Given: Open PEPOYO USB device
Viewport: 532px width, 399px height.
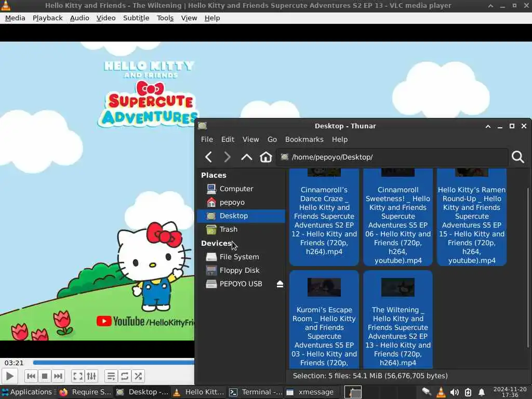Looking at the screenshot, I should (x=237, y=284).
